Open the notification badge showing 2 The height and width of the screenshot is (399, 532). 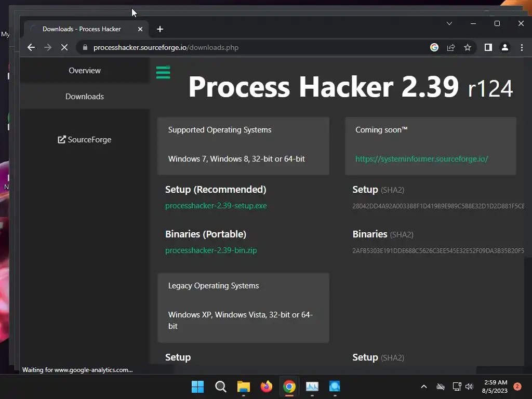517,387
